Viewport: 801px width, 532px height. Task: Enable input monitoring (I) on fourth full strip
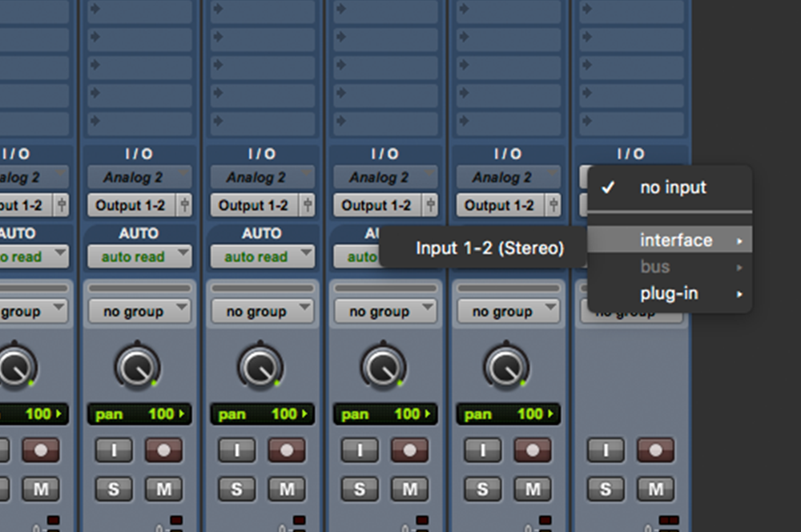click(x=483, y=450)
